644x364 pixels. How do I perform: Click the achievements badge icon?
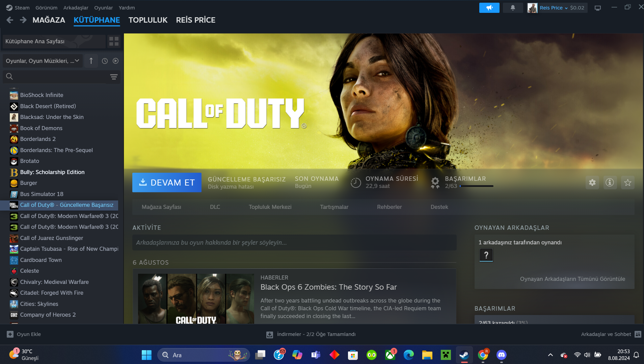(435, 183)
